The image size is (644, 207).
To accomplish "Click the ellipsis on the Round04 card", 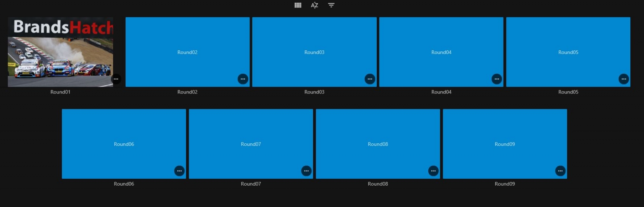I will (x=497, y=79).
